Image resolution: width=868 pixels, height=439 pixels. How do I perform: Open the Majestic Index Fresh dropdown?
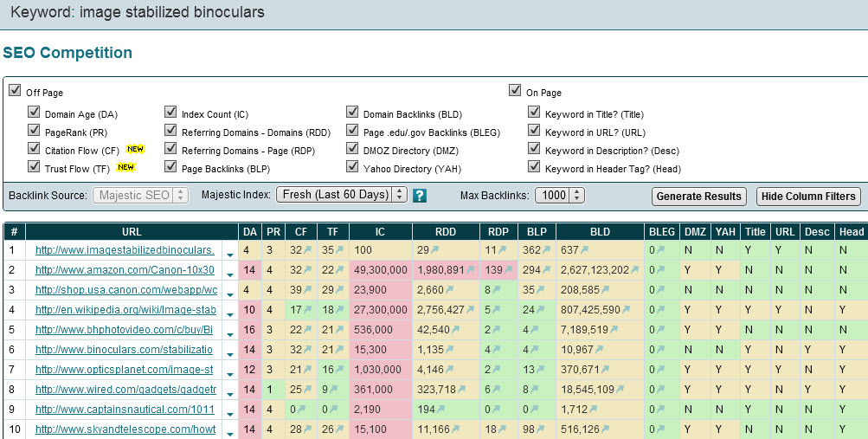click(342, 194)
